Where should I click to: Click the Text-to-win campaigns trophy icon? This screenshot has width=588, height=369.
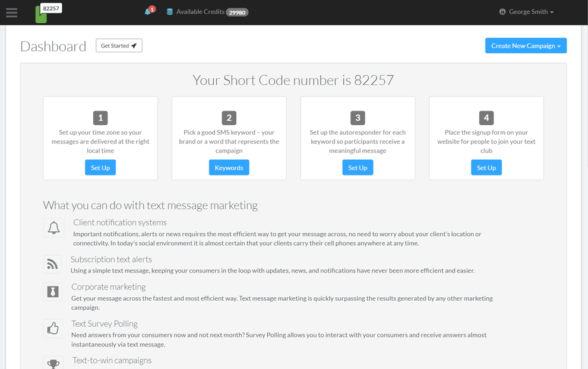[x=53, y=364]
